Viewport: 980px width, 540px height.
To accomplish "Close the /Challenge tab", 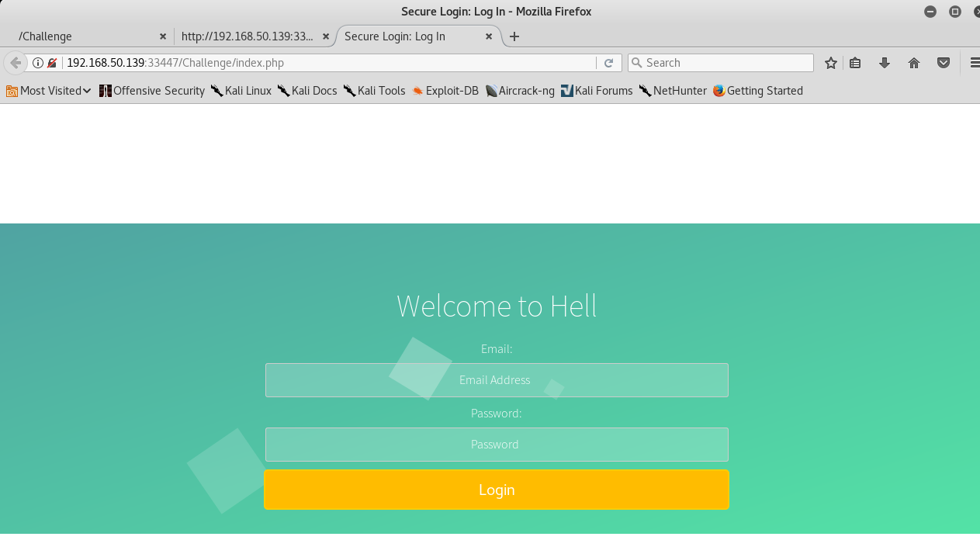I will tap(163, 36).
